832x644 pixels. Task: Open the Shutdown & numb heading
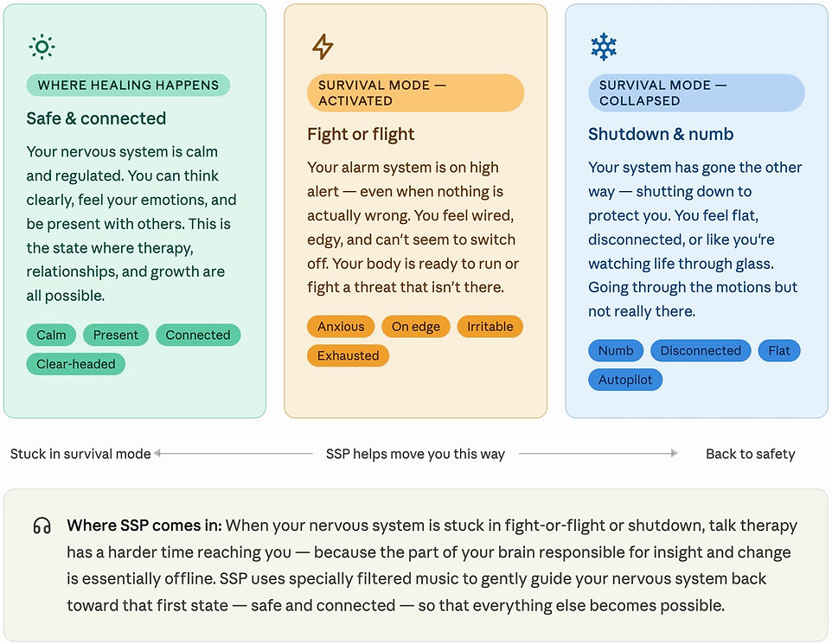pyautogui.click(x=661, y=134)
